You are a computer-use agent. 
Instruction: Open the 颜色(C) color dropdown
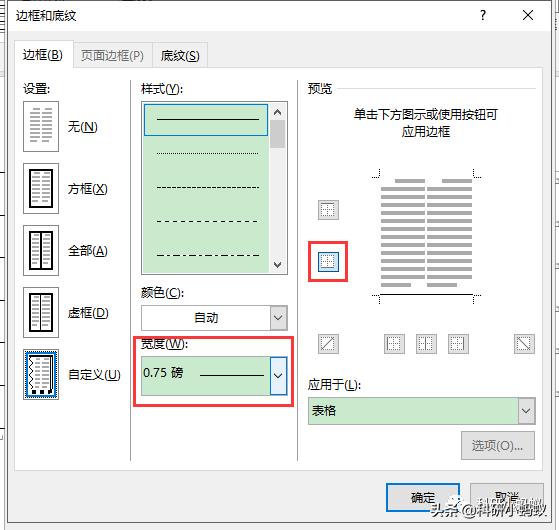(278, 318)
